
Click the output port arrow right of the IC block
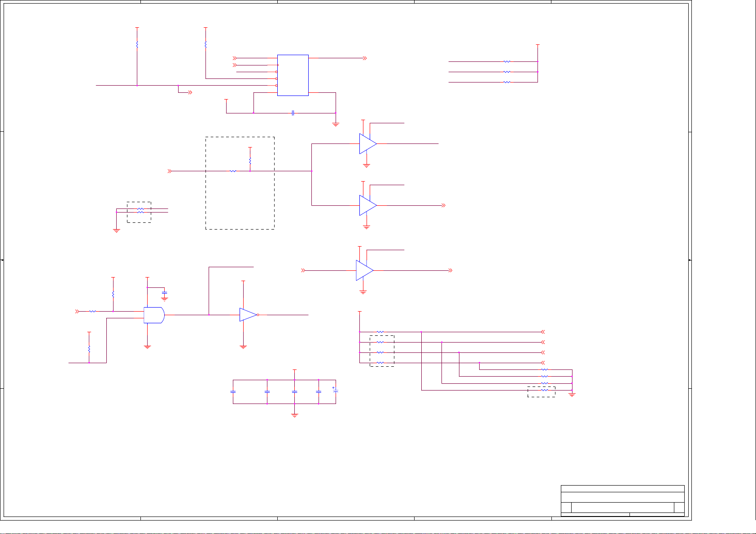365,58
